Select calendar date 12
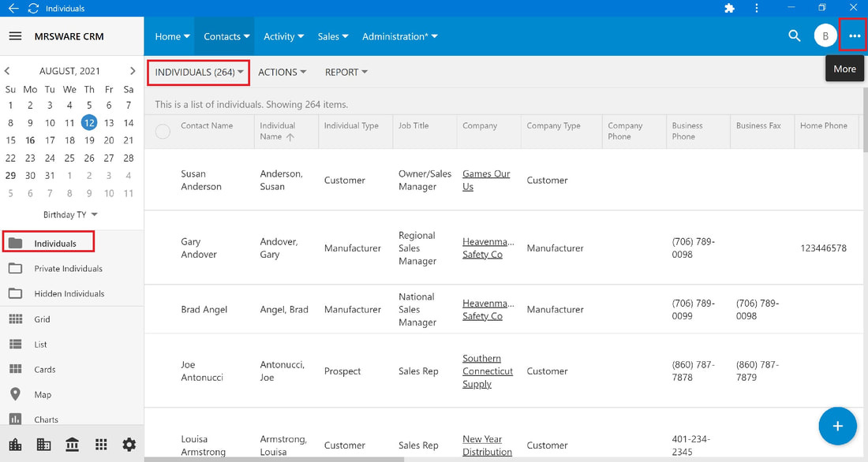 coord(89,123)
